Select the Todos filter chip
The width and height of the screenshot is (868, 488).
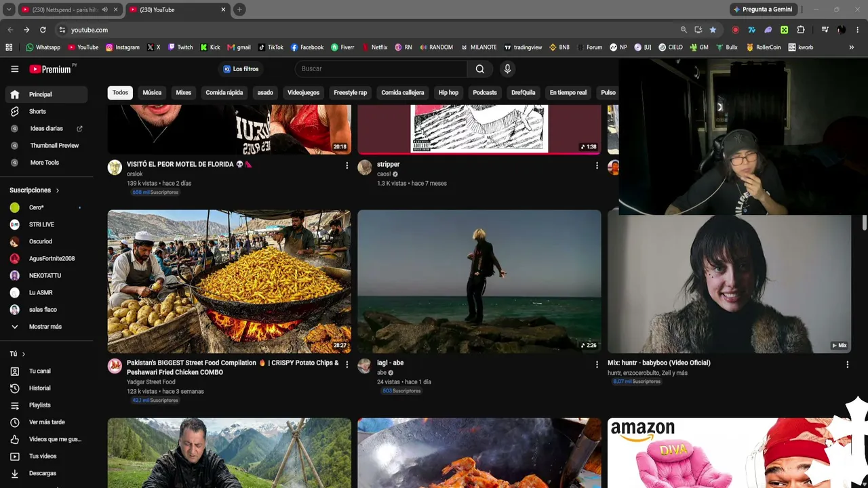click(x=120, y=92)
